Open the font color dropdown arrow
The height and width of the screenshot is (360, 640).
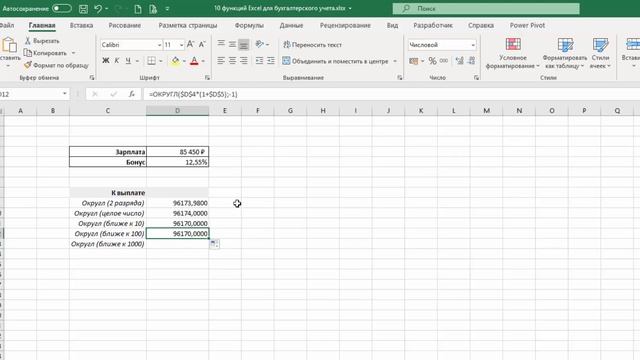tap(203, 61)
